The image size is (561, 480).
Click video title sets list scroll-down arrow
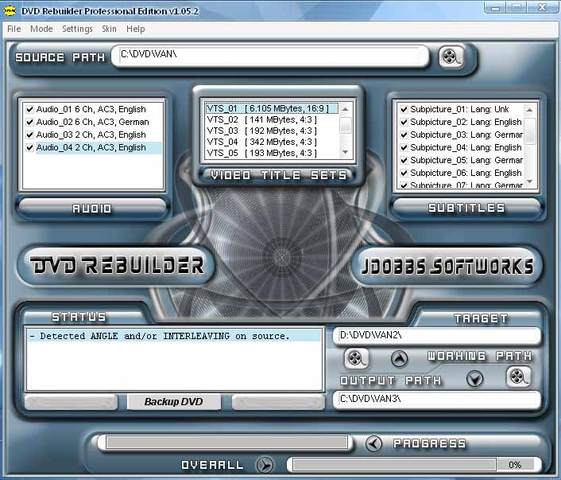345,152
